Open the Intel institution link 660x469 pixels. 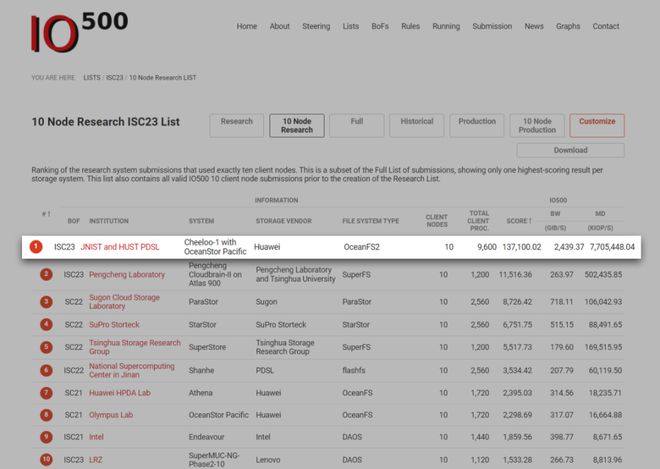pos(96,437)
